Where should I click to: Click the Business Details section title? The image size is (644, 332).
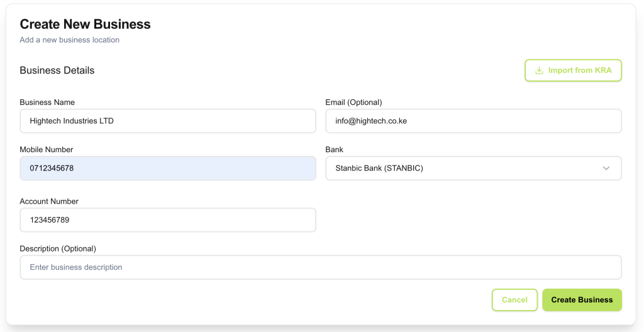tap(57, 70)
